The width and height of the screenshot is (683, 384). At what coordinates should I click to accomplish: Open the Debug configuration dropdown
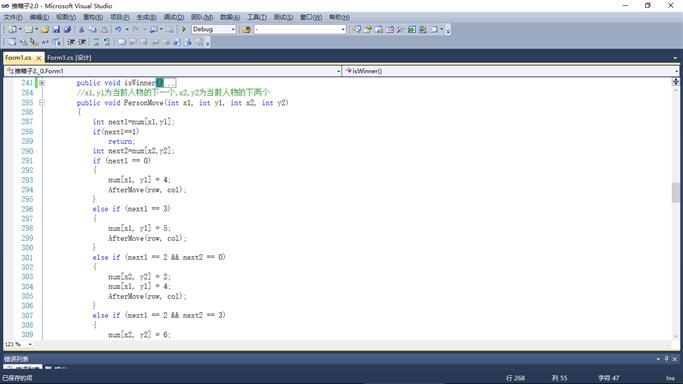pyautogui.click(x=213, y=29)
